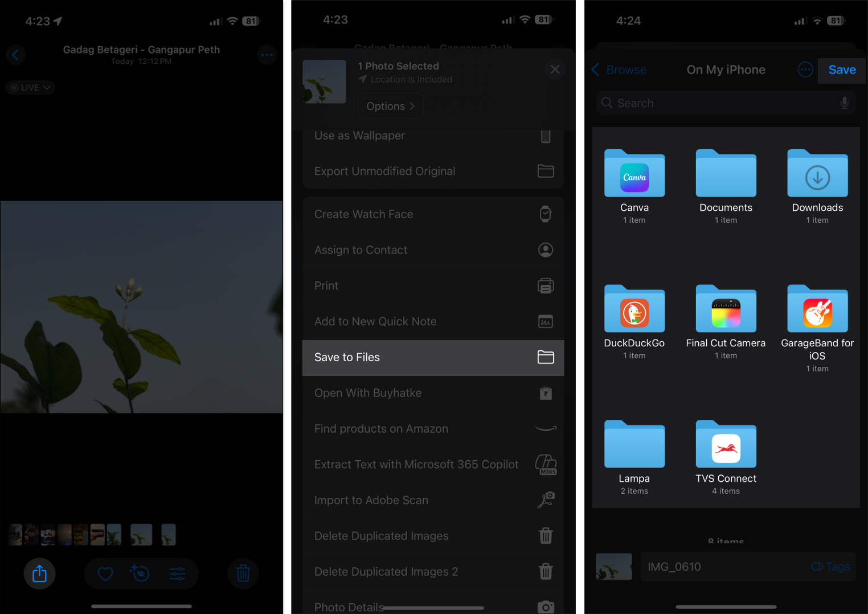The height and width of the screenshot is (614, 868).
Task: Select the Print printer icon
Action: [545, 285]
